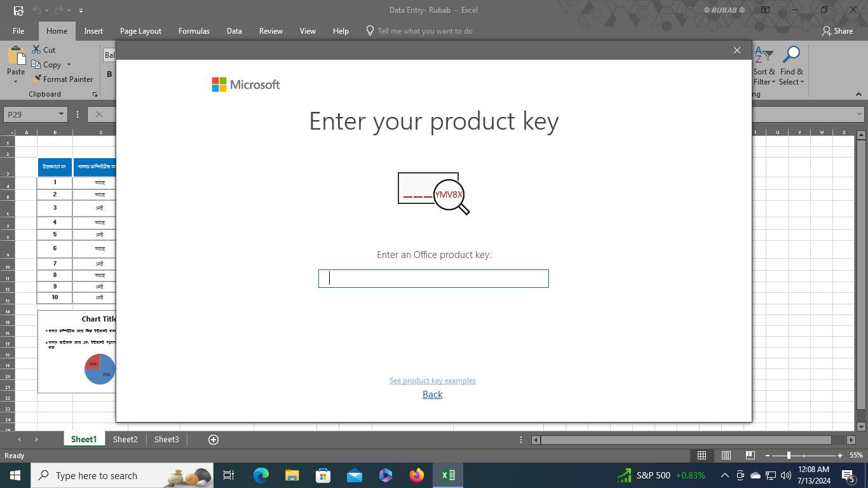Click the 55% zoom level
Viewport: 868px width, 488px height.
(856, 456)
